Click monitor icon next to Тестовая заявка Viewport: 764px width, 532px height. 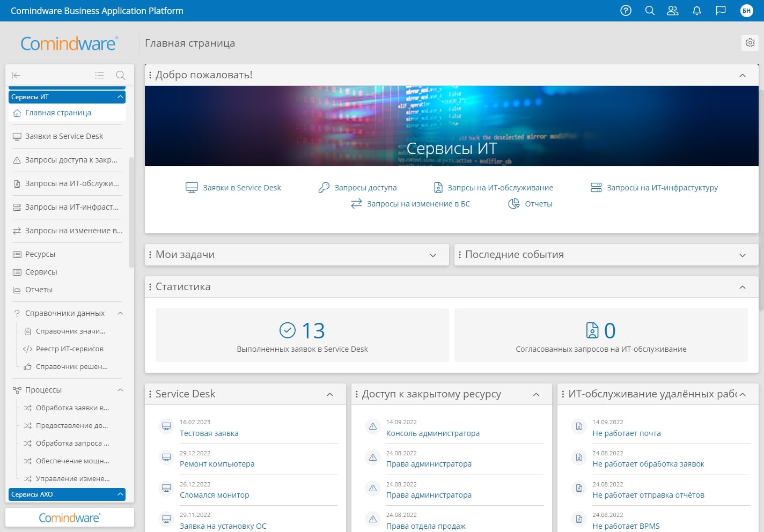(166, 426)
